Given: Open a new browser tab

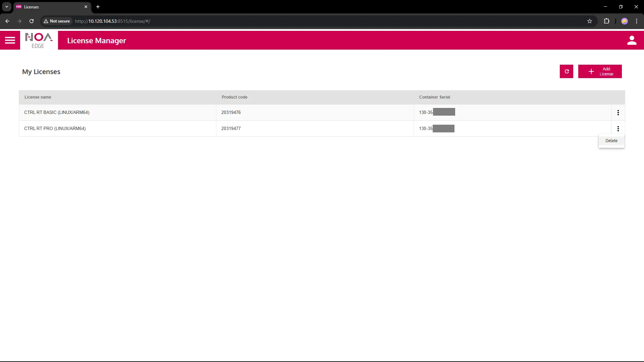Looking at the screenshot, I should [x=98, y=7].
